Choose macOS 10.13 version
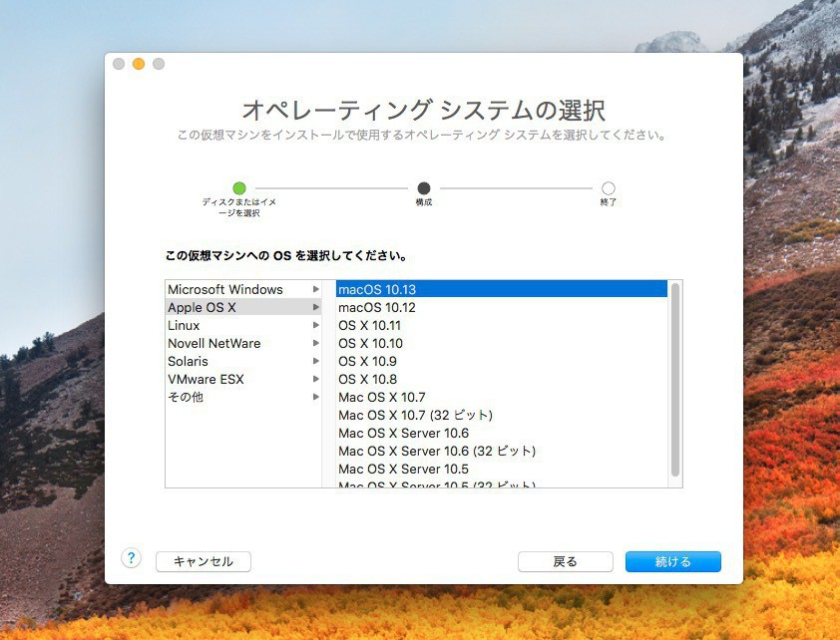840x640 pixels. pyautogui.click(x=502, y=289)
